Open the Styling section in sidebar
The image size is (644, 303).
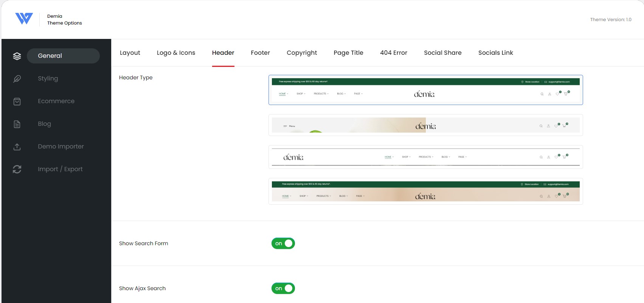48,79
